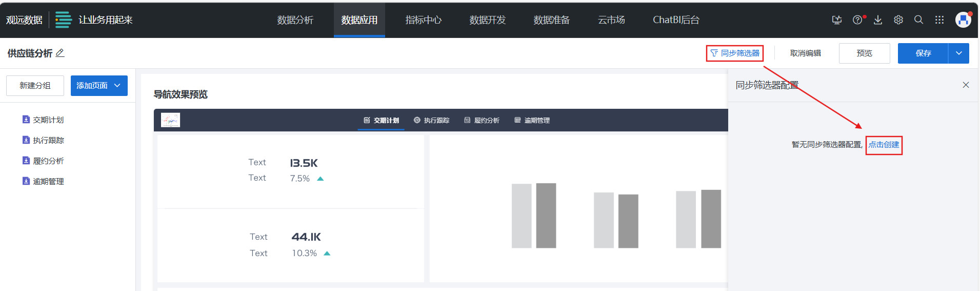The image size is (980, 291).
Task: Open the apps grid icon
Action: [x=939, y=20]
